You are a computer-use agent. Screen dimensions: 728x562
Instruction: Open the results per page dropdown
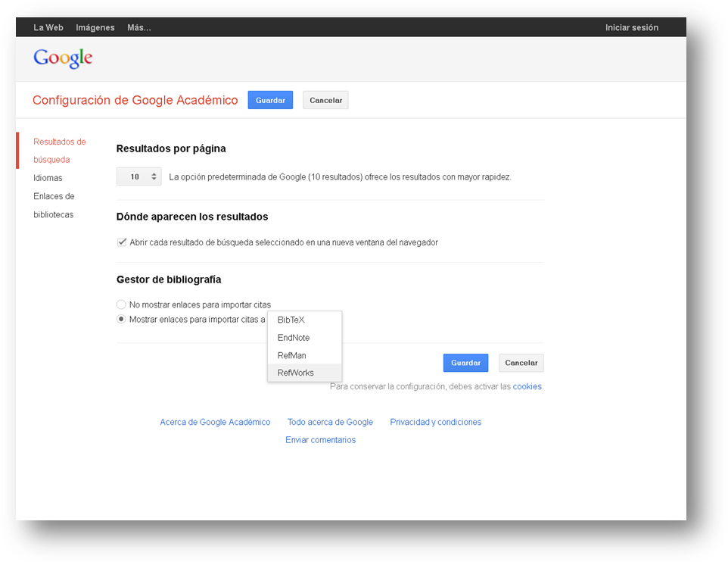point(138,176)
